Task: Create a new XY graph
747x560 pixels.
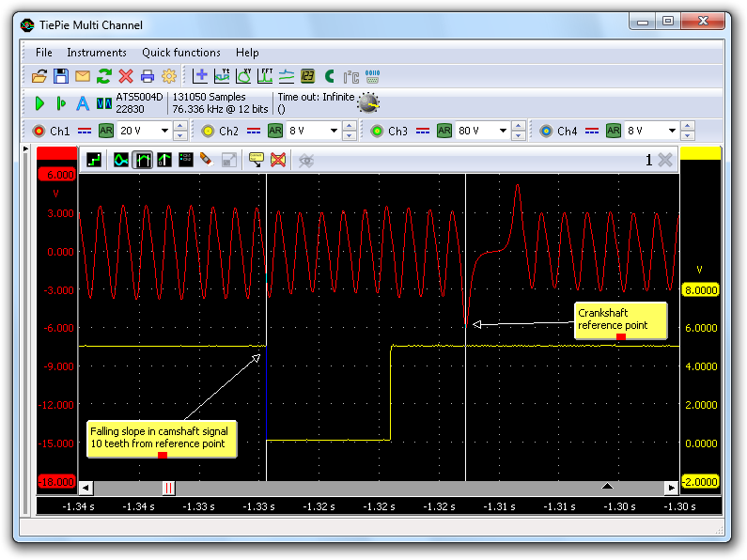Action: click(243, 76)
